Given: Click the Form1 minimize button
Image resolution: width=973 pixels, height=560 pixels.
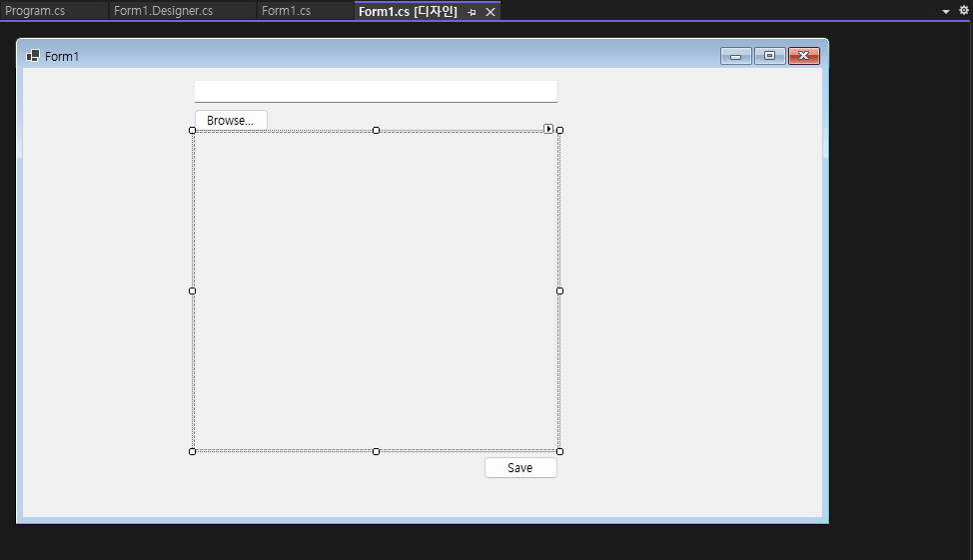Looking at the screenshot, I should tap(736, 56).
